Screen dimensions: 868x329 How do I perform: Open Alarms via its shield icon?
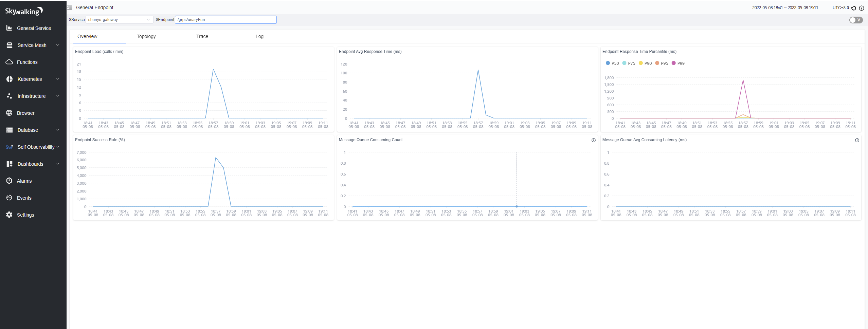pyautogui.click(x=9, y=181)
